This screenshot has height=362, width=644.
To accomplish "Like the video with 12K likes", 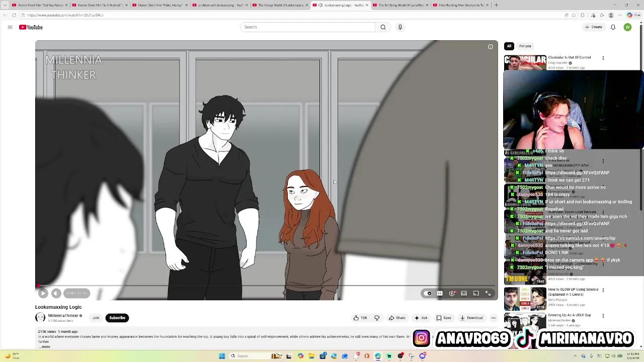I will pos(360,318).
